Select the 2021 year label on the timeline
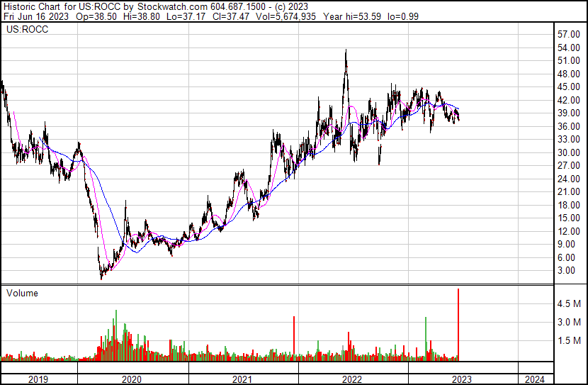The width and height of the screenshot is (588, 385). 242,379
